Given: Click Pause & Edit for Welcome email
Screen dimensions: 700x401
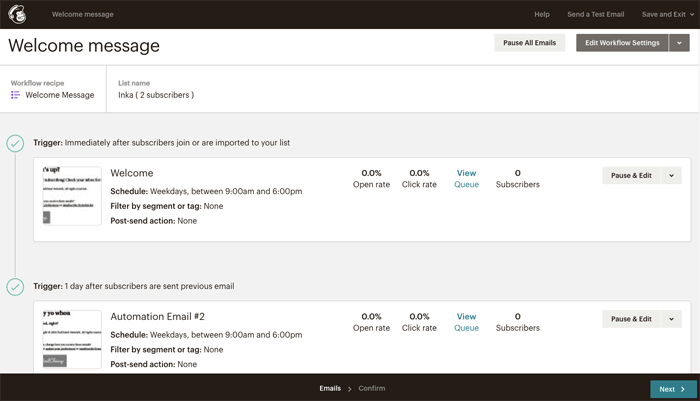Looking at the screenshot, I should (x=631, y=175).
